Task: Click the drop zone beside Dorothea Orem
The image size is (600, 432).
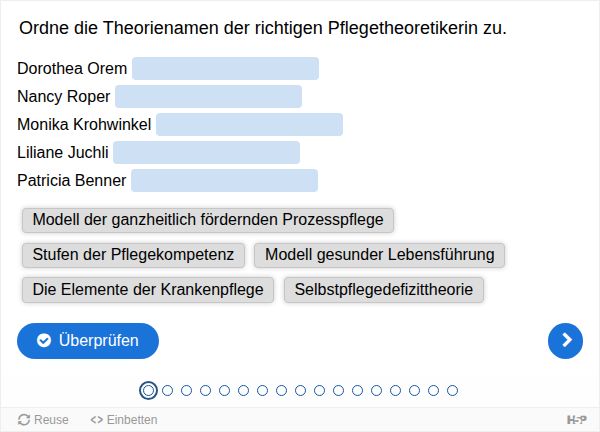Action: click(x=225, y=68)
